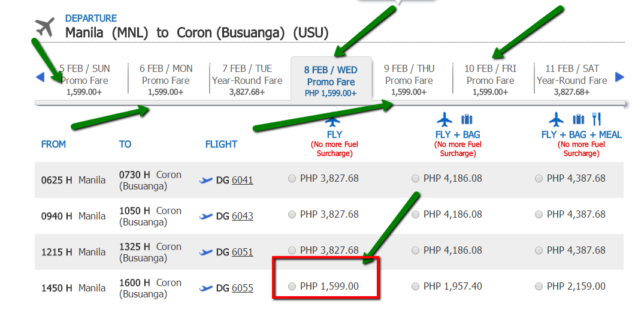Select the 9 FEB / THU date tab
644x322 pixels.
[409, 80]
